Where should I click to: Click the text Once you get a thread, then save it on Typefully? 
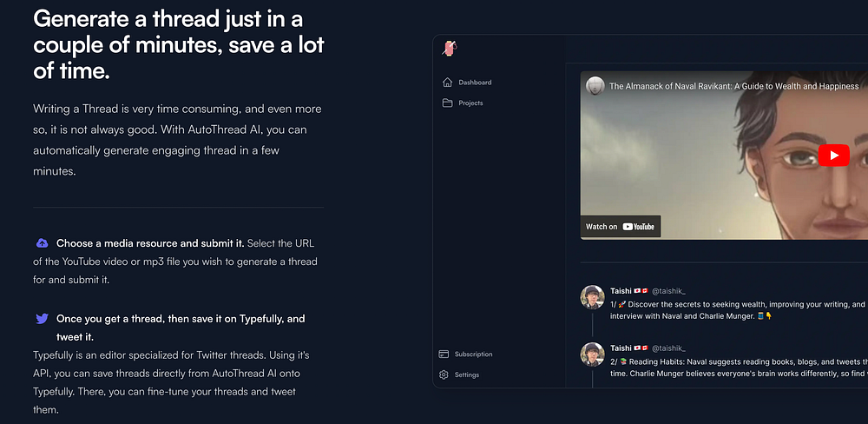coord(181,328)
